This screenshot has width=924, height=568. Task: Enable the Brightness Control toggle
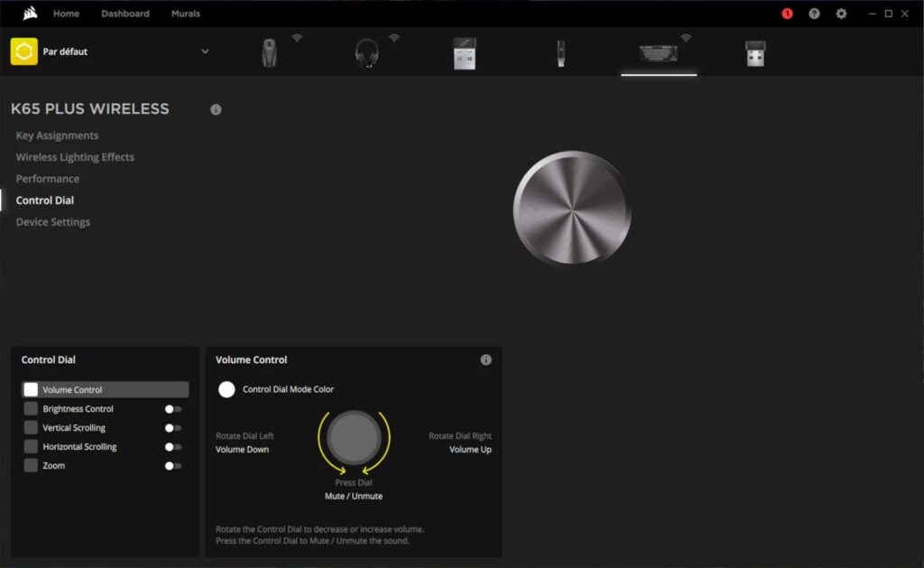click(173, 409)
